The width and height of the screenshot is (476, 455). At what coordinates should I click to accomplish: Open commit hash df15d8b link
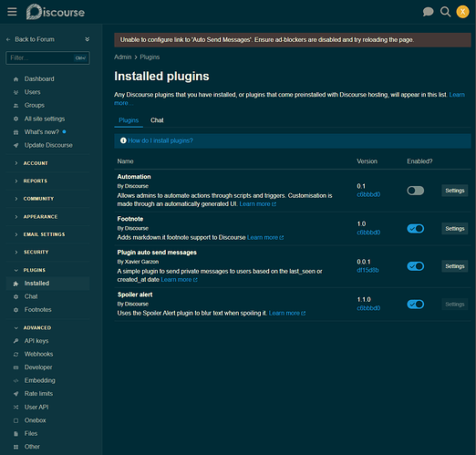[x=367, y=270]
